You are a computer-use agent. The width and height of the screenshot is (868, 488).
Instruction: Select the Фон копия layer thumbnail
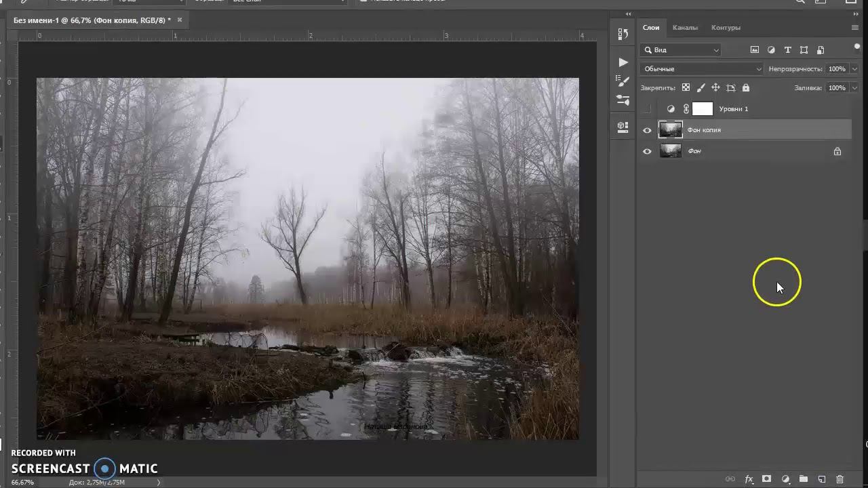pos(671,129)
